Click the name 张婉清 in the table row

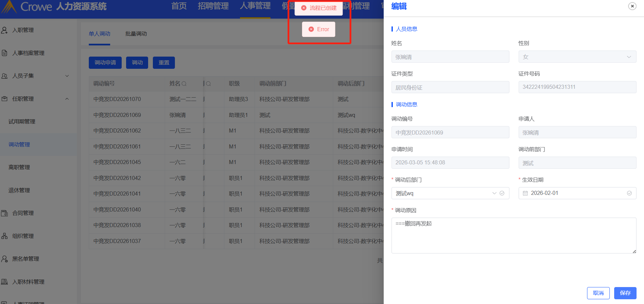coord(178,115)
